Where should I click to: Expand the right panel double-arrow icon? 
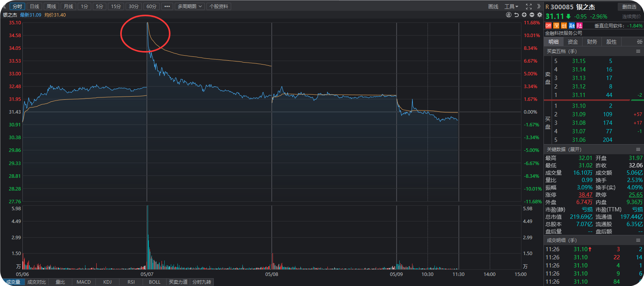(x=539, y=6)
